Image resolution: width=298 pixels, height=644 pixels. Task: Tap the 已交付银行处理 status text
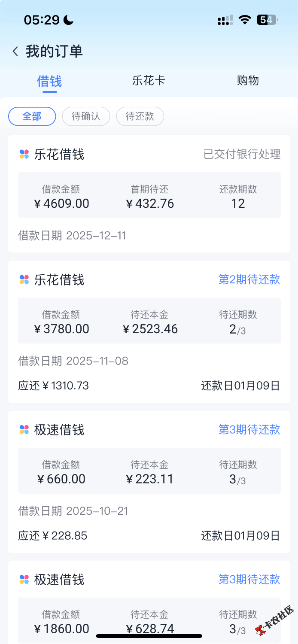coord(242,155)
